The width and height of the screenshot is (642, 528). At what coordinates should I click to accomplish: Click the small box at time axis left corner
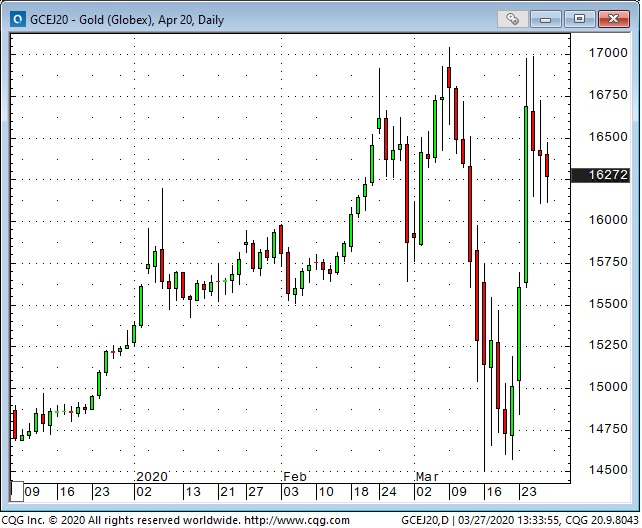tap(17, 492)
